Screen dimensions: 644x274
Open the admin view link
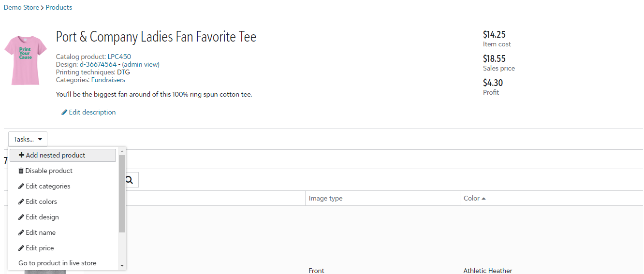141,64
